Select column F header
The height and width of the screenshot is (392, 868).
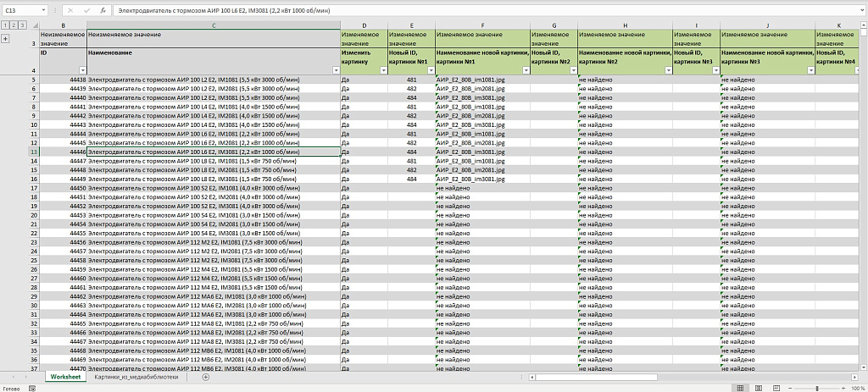coord(482,26)
